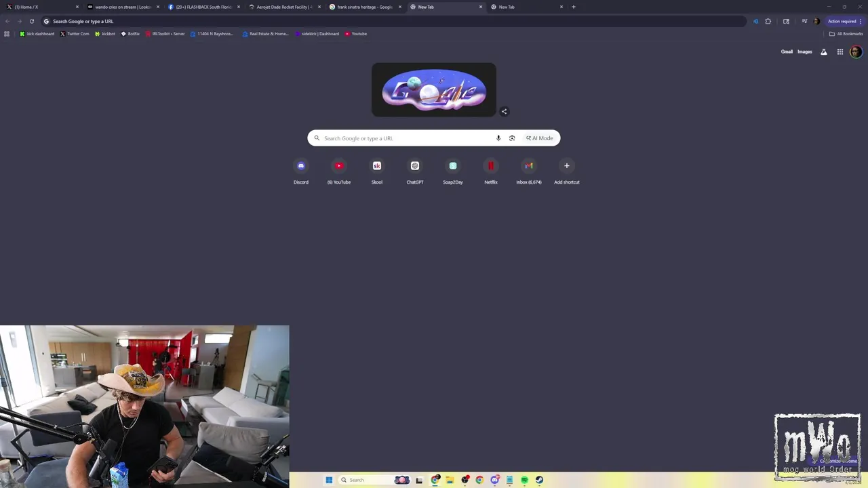Open Task View on taskbar
The image size is (868, 488).
[x=419, y=480]
